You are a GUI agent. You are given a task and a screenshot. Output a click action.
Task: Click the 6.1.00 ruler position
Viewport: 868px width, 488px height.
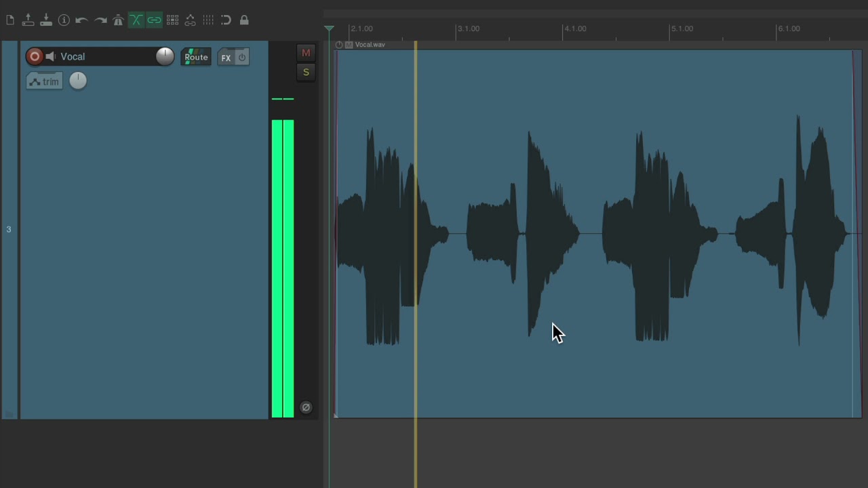[789, 28]
